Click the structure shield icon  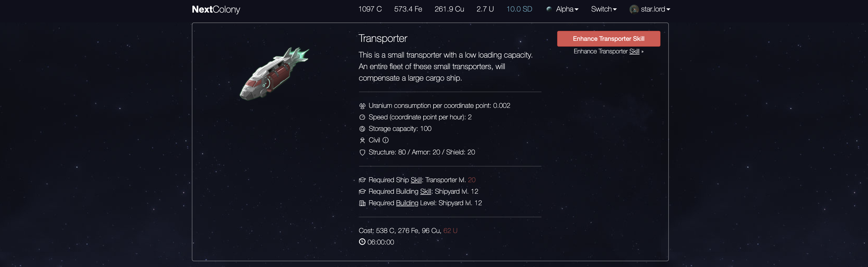point(362,153)
